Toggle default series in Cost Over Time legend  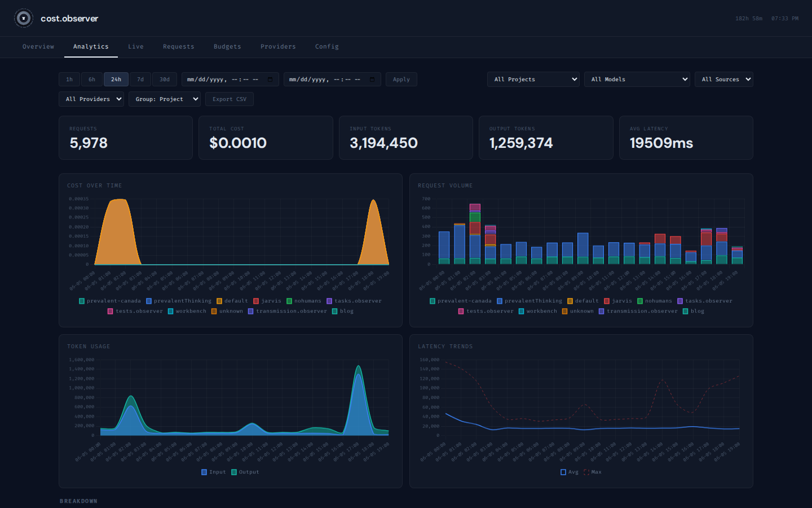tap(232, 301)
